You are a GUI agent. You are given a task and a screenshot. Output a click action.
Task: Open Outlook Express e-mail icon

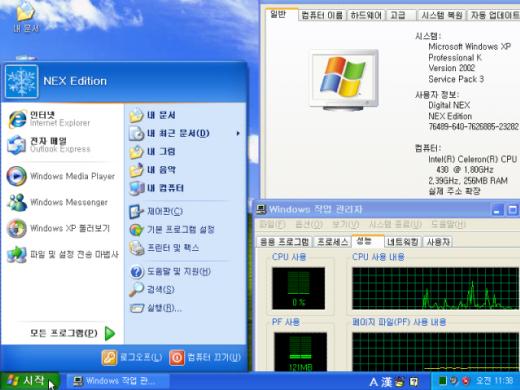point(17,145)
